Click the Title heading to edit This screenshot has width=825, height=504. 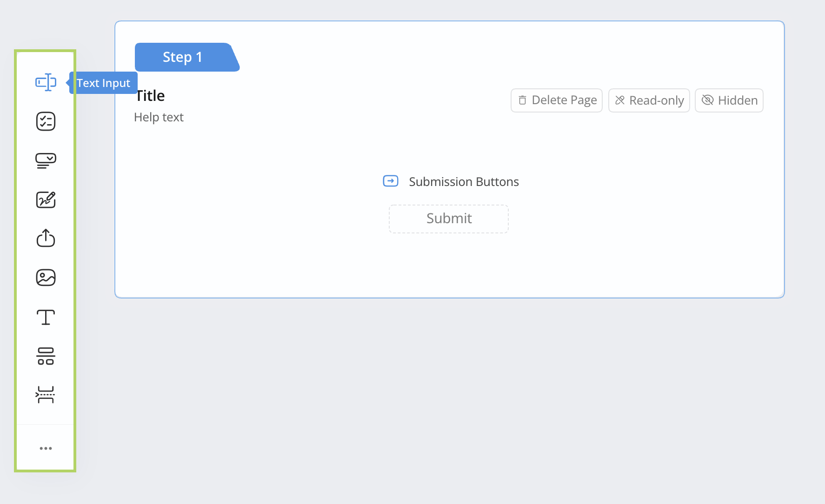pyautogui.click(x=151, y=96)
